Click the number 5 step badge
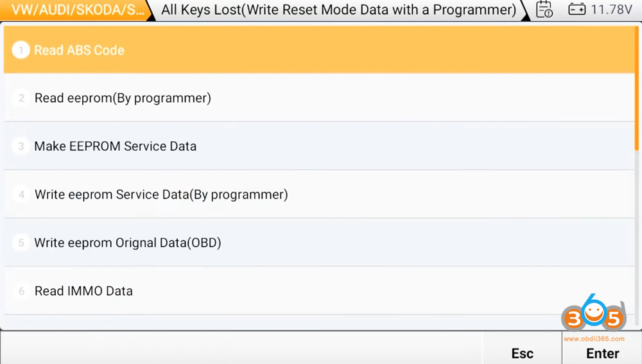Image resolution: width=642 pixels, height=364 pixels. coord(21,243)
